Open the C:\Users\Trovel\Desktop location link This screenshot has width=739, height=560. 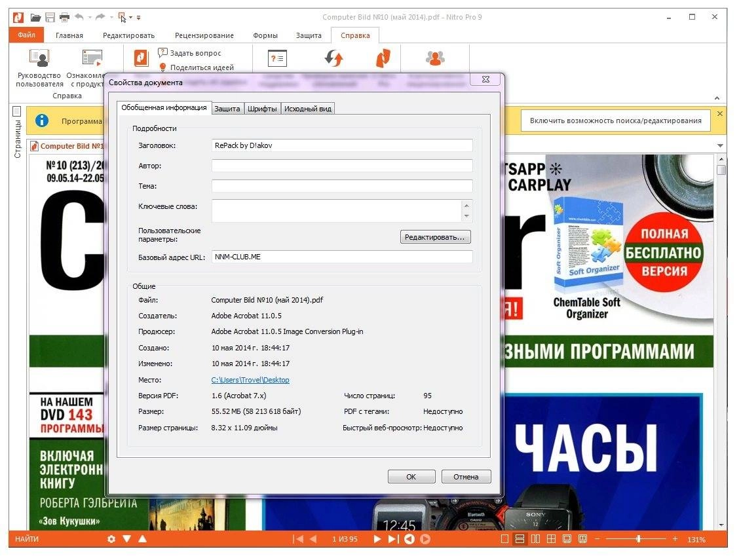point(250,380)
